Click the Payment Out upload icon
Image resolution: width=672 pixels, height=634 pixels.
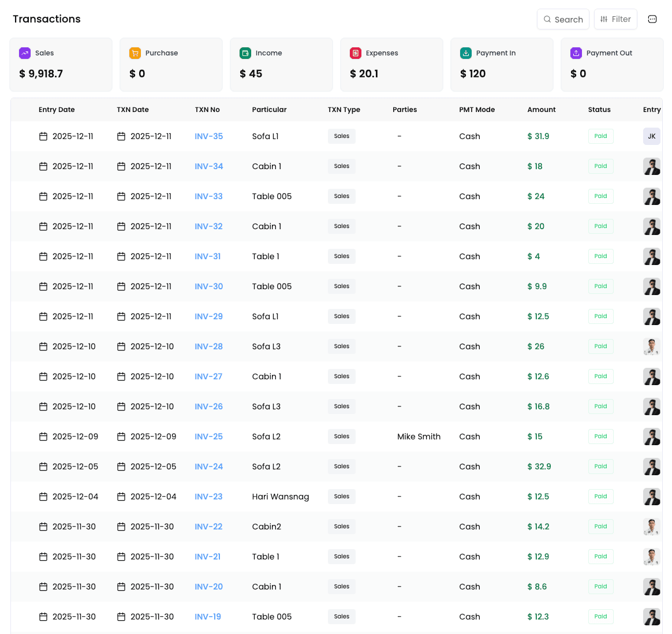click(576, 53)
